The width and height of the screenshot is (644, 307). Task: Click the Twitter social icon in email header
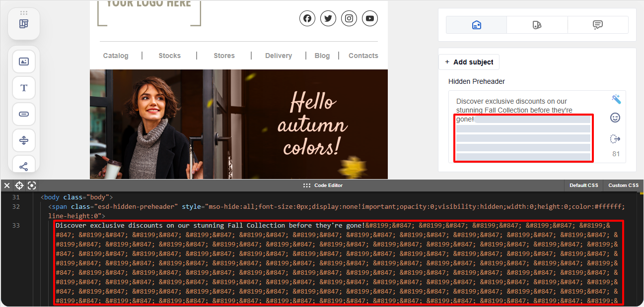pos(328,18)
